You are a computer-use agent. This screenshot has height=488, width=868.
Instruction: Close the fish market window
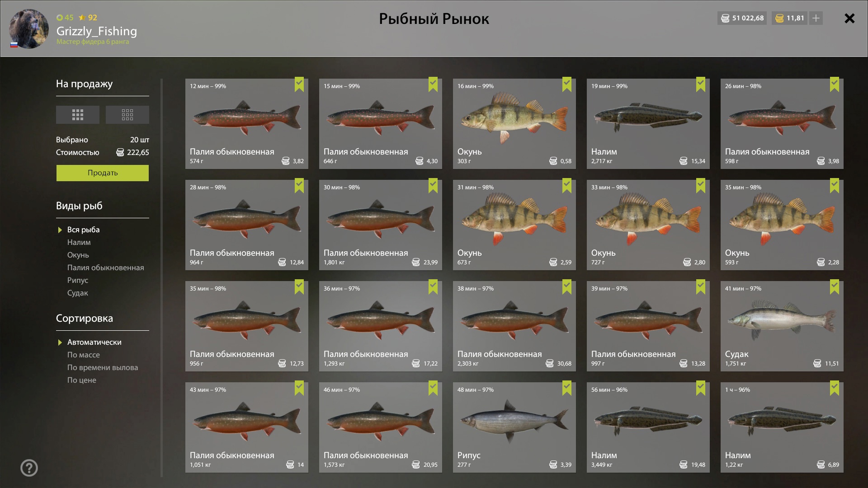tap(849, 19)
